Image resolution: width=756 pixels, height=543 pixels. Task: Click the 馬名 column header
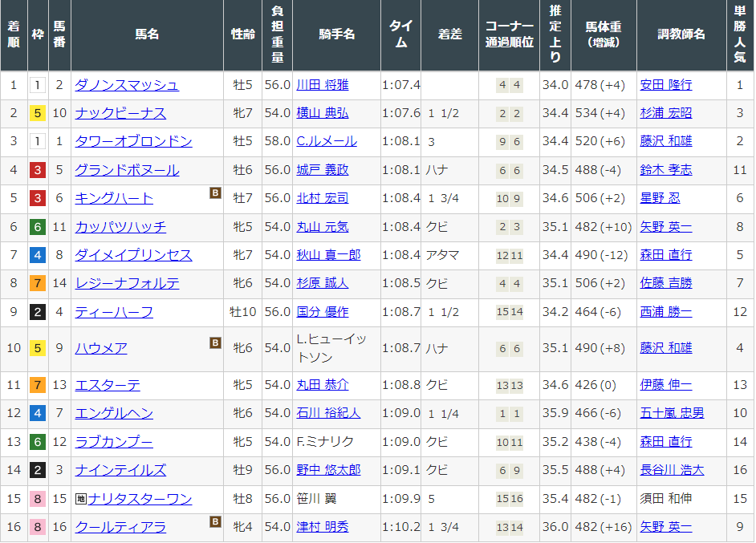pyautogui.click(x=147, y=34)
